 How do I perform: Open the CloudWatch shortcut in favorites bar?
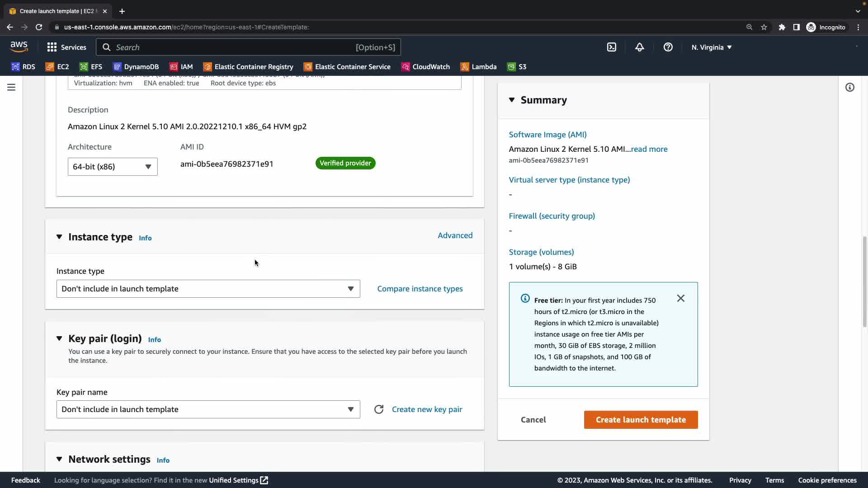coord(425,67)
